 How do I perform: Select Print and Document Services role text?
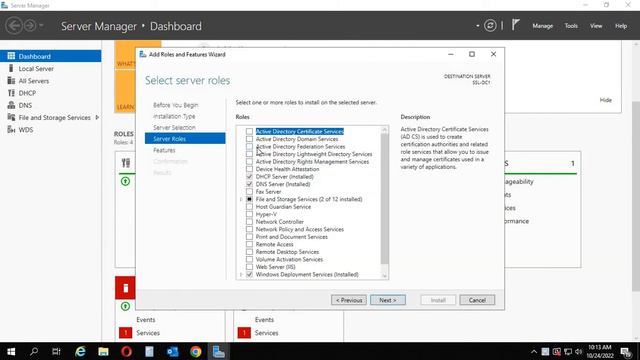(291, 237)
